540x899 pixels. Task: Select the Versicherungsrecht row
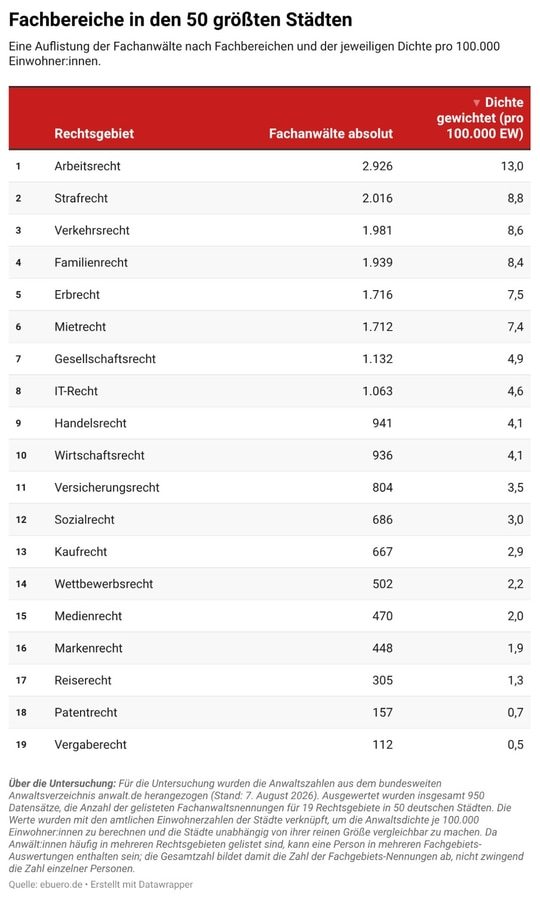tap(269, 487)
